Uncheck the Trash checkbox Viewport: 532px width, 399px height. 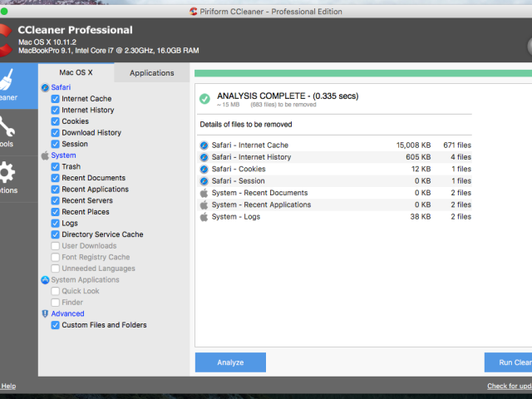56,167
